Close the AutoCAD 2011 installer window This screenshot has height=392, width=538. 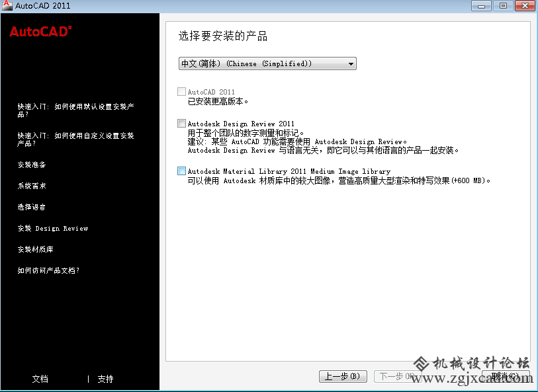click(525, 5)
